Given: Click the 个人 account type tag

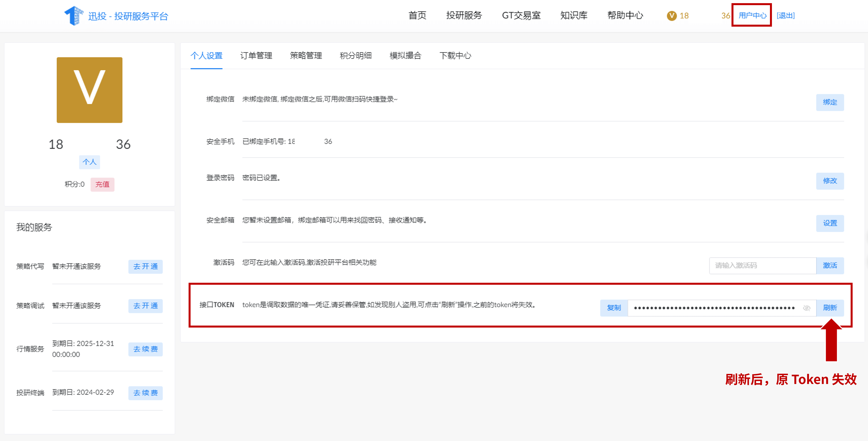Looking at the screenshot, I should tap(89, 162).
